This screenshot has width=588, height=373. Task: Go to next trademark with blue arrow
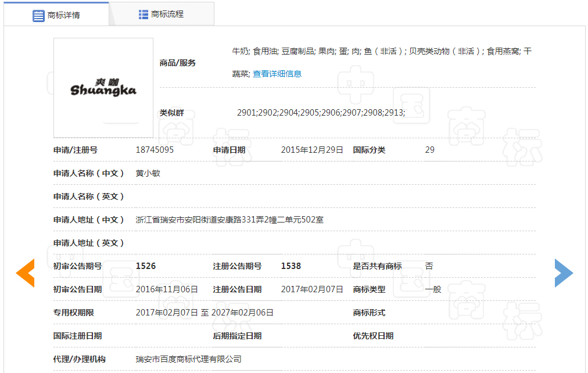564,273
